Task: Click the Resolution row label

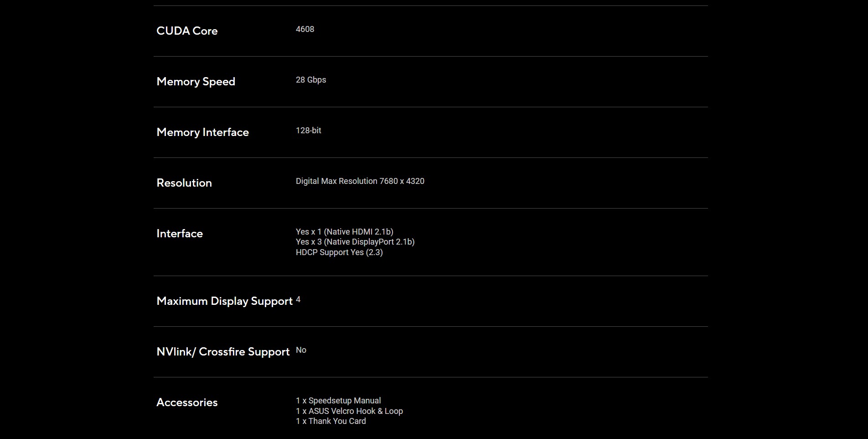Action: click(184, 183)
